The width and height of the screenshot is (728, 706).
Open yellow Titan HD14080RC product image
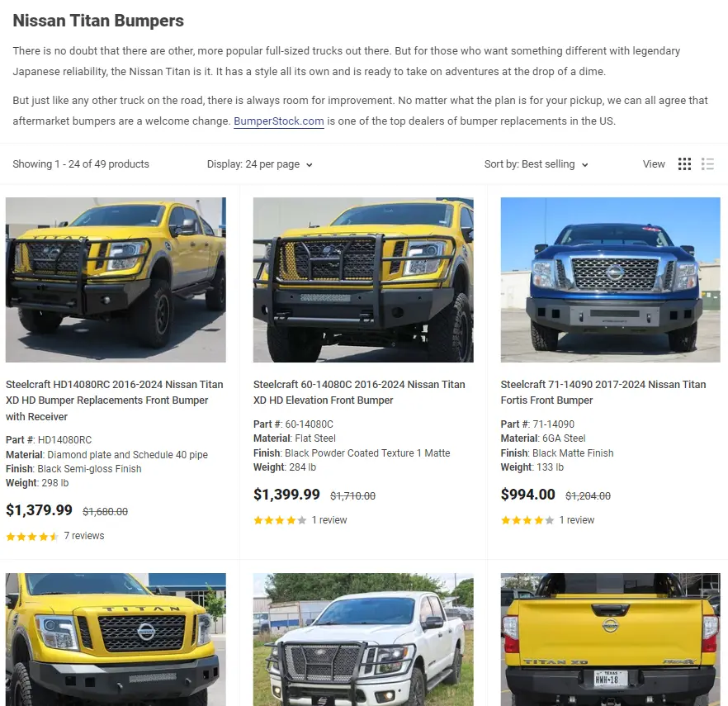point(116,280)
